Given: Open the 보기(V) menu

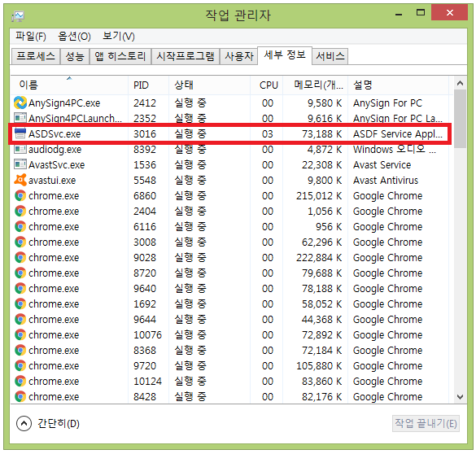Looking at the screenshot, I should 119,37.
